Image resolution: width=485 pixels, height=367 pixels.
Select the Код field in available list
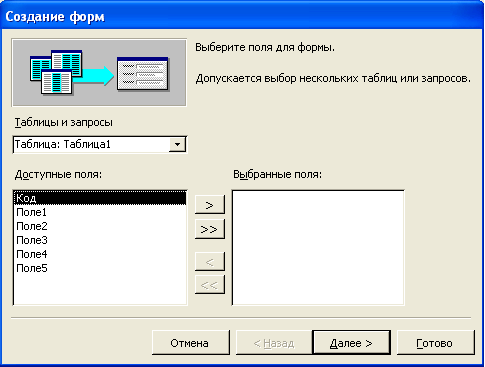click(x=100, y=198)
